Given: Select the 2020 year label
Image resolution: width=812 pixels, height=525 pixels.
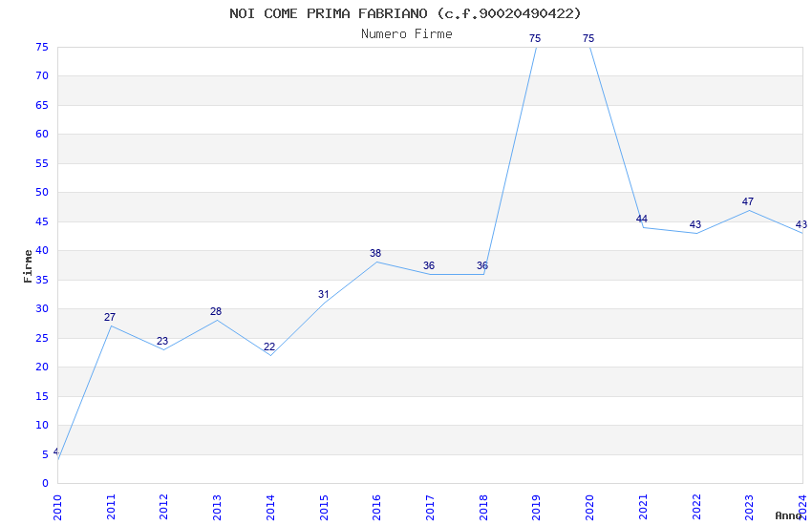Looking at the screenshot, I should click(589, 507).
